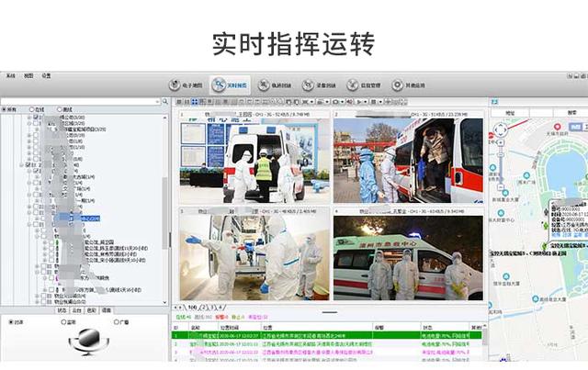This screenshot has height=370, width=588.
Task: Select the 在线 (online) radio filter
Action: [x=30, y=109]
